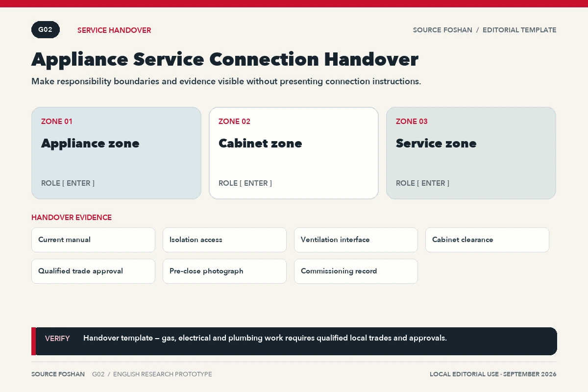Click the Handover template notice text
This screenshot has height=392, width=588.
click(265, 338)
